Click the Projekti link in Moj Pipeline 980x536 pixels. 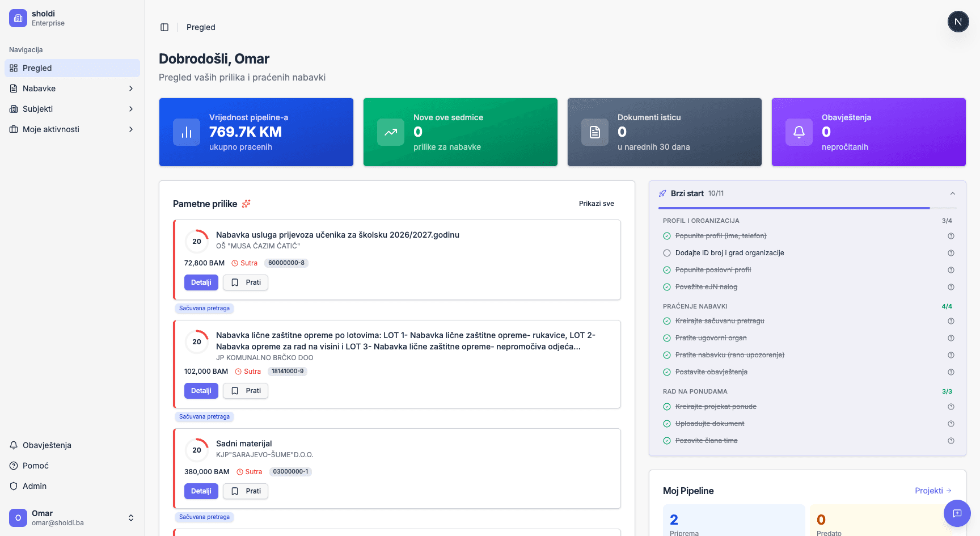(933, 491)
